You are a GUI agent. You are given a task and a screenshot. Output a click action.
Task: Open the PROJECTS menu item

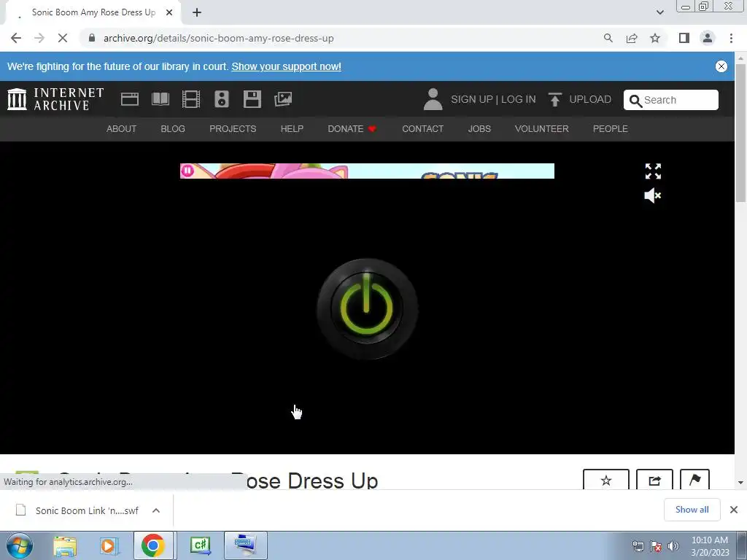point(233,128)
